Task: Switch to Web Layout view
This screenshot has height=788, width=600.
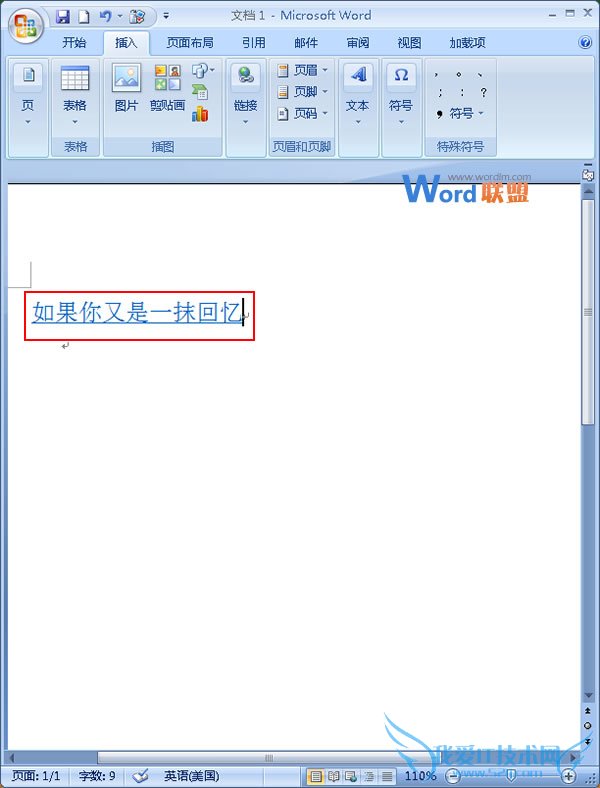Action: click(x=351, y=776)
